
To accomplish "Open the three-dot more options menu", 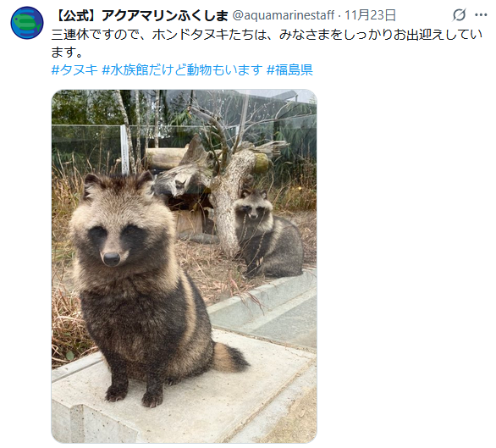I will pyautogui.click(x=481, y=15).
